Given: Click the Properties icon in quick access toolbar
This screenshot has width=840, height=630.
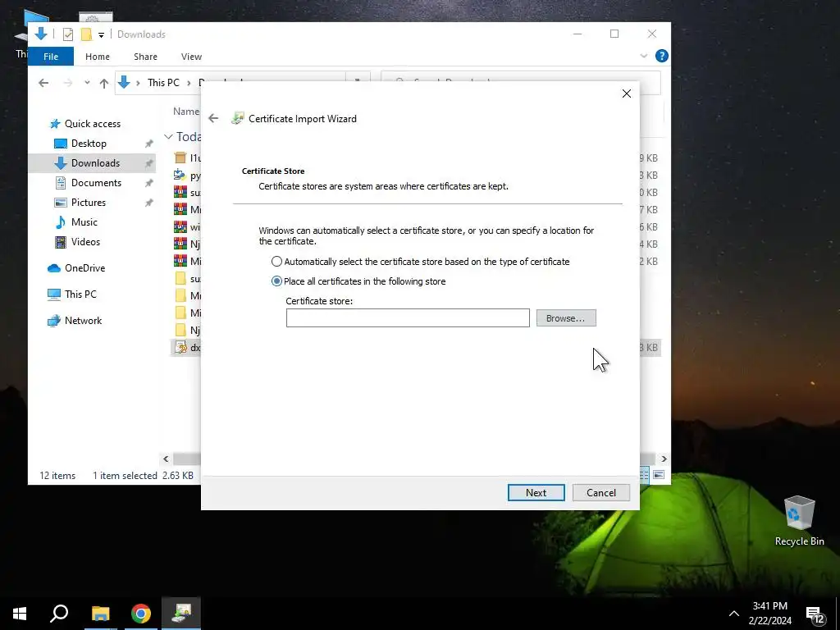Looking at the screenshot, I should coord(68,34).
